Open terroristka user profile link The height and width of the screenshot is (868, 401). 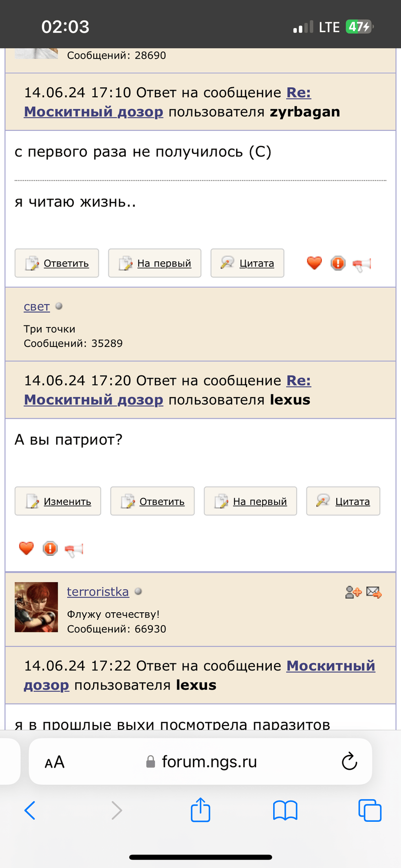tap(98, 592)
